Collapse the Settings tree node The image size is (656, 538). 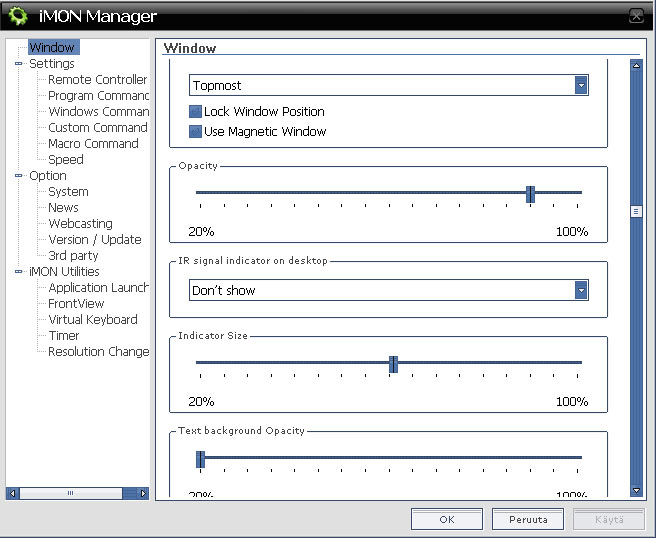point(18,64)
